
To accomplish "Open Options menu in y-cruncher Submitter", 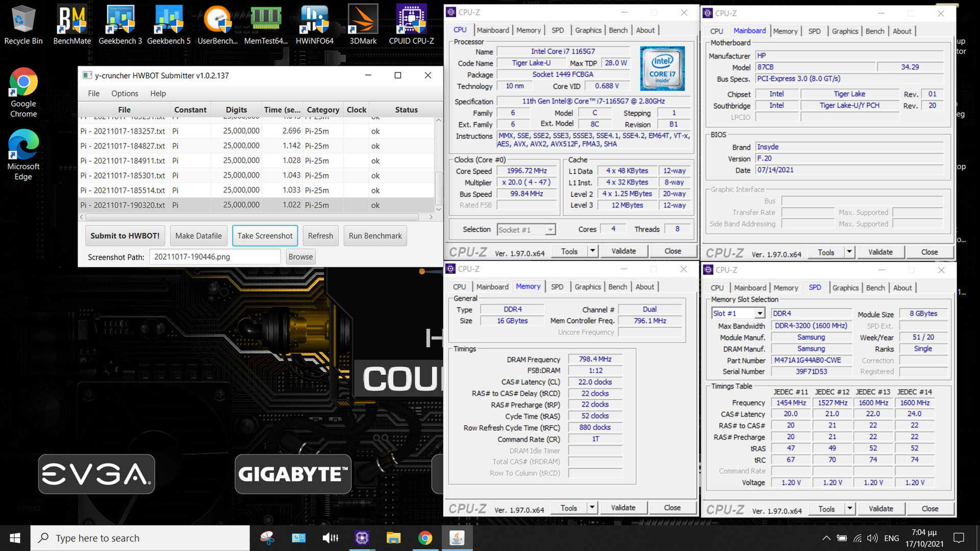I will [125, 93].
